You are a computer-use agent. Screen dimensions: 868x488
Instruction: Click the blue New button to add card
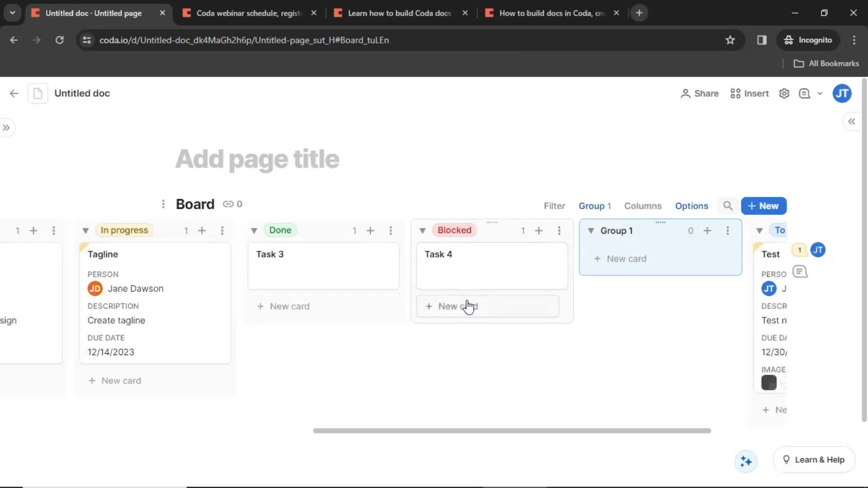(x=764, y=206)
